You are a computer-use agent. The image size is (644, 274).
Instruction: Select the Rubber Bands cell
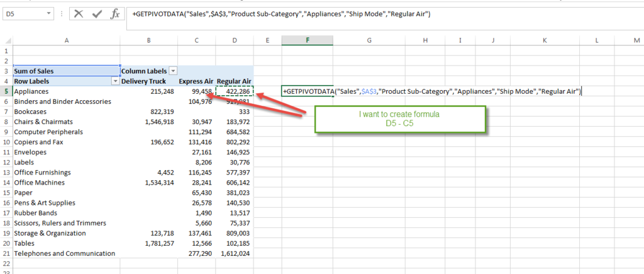click(x=67, y=213)
